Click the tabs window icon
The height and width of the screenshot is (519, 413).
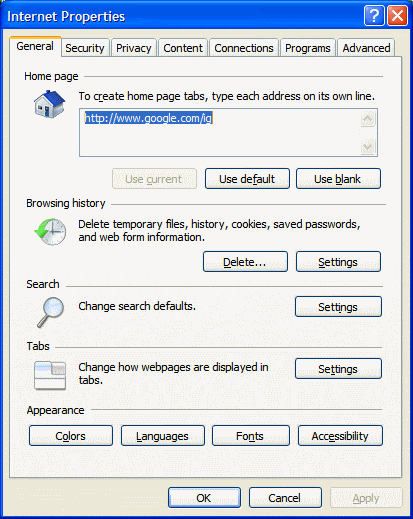50,375
